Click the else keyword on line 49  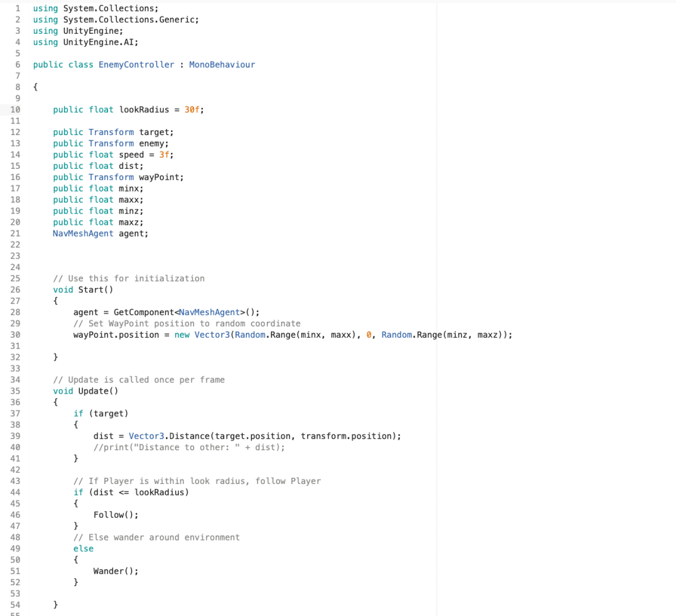83,548
